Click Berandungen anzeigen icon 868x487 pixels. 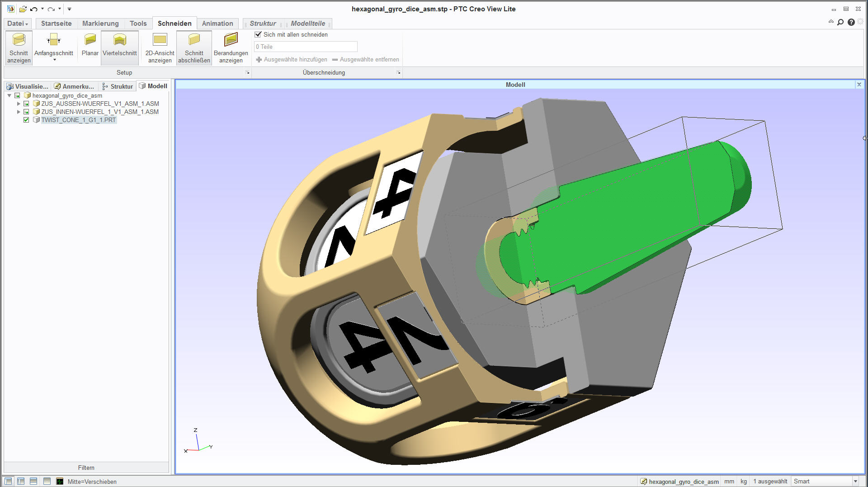231,40
